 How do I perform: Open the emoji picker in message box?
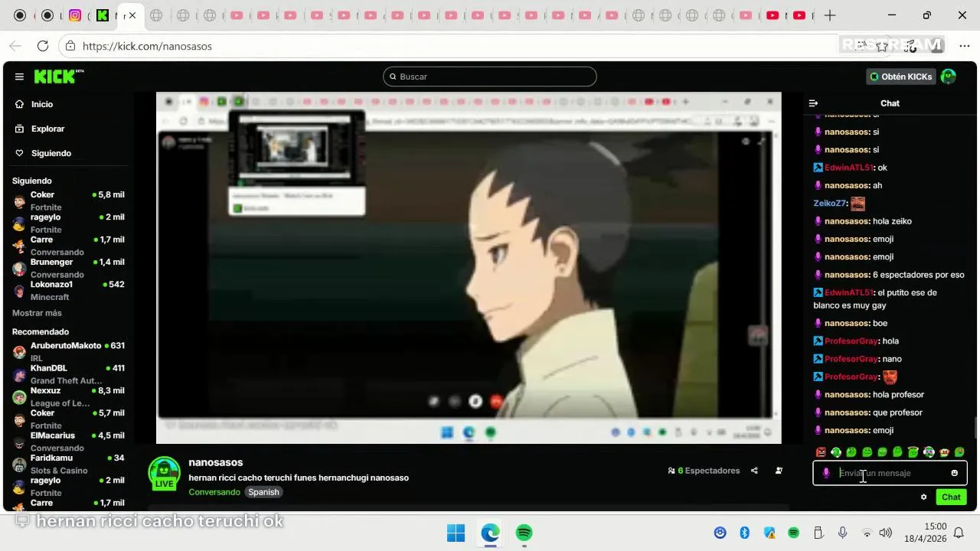pos(954,473)
